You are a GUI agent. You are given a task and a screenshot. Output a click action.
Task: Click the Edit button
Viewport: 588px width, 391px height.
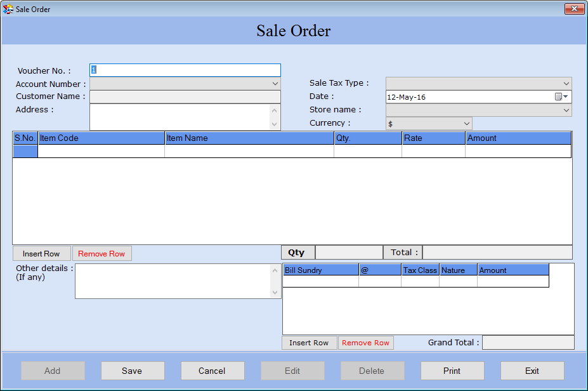292,371
